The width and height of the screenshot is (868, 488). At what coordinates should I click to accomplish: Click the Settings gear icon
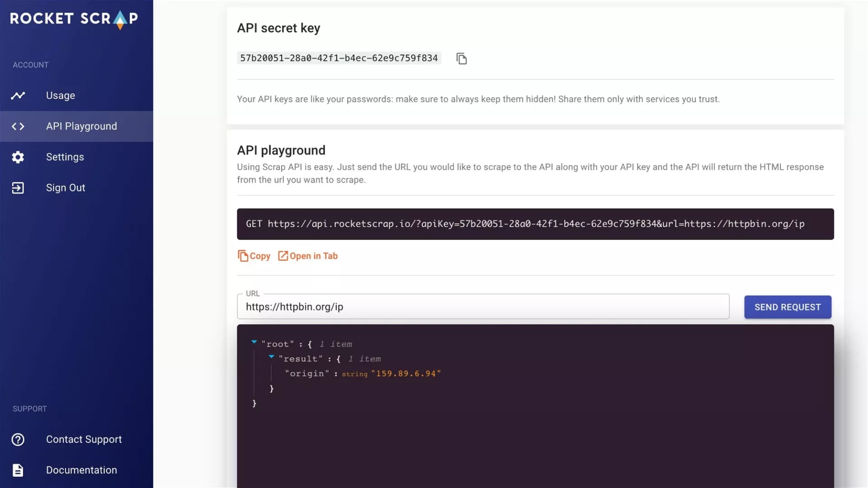point(18,157)
